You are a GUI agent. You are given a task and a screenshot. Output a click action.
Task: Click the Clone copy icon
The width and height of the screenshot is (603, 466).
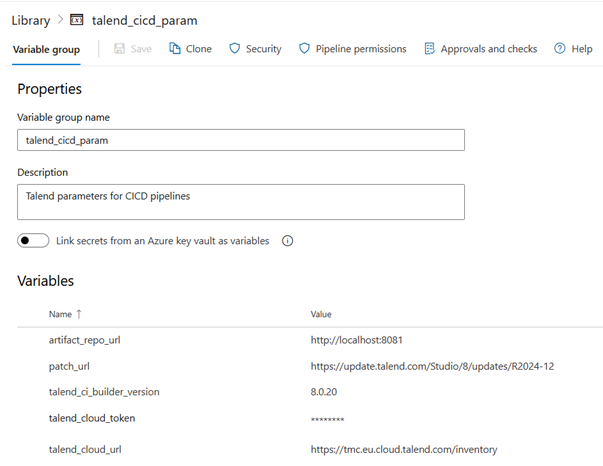(x=175, y=48)
